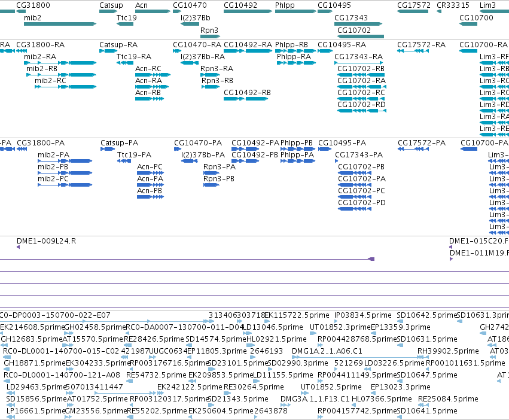The height and width of the screenshot is (420, 509).
Task: Click the RE28426.5prime EST label
Action: pos(154,339)
